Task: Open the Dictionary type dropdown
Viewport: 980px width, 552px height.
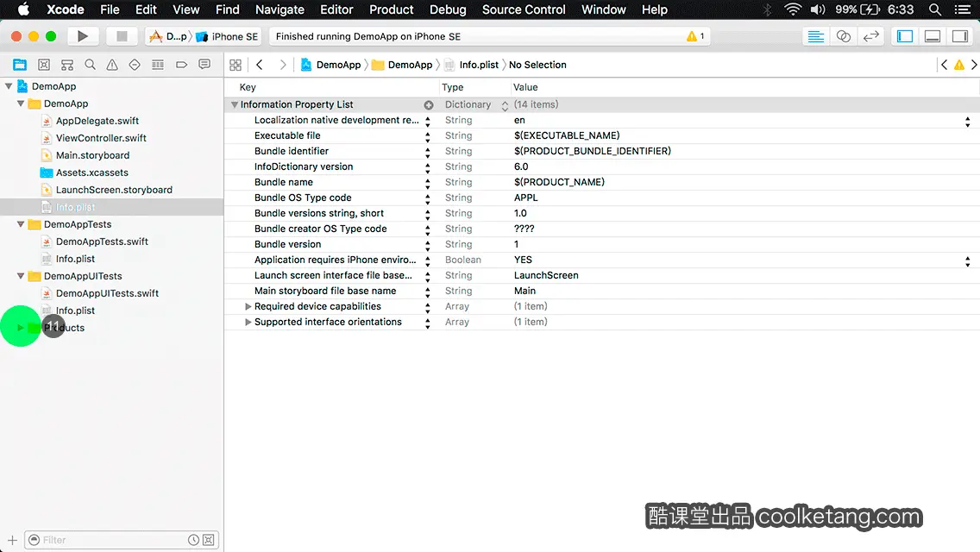Action: (x=505, y=106)
